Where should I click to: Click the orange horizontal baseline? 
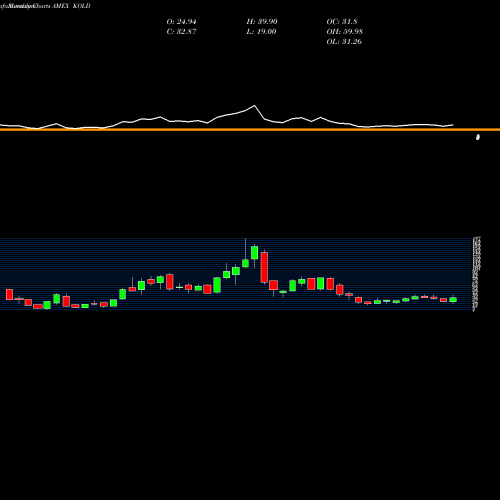(x=250, y=129)
